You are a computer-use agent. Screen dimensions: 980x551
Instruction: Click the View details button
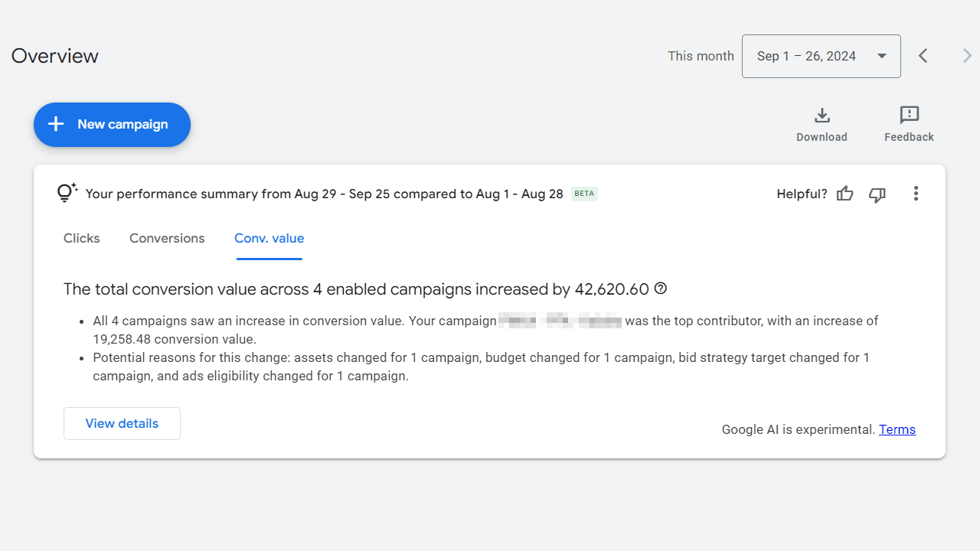coord(121,423)
